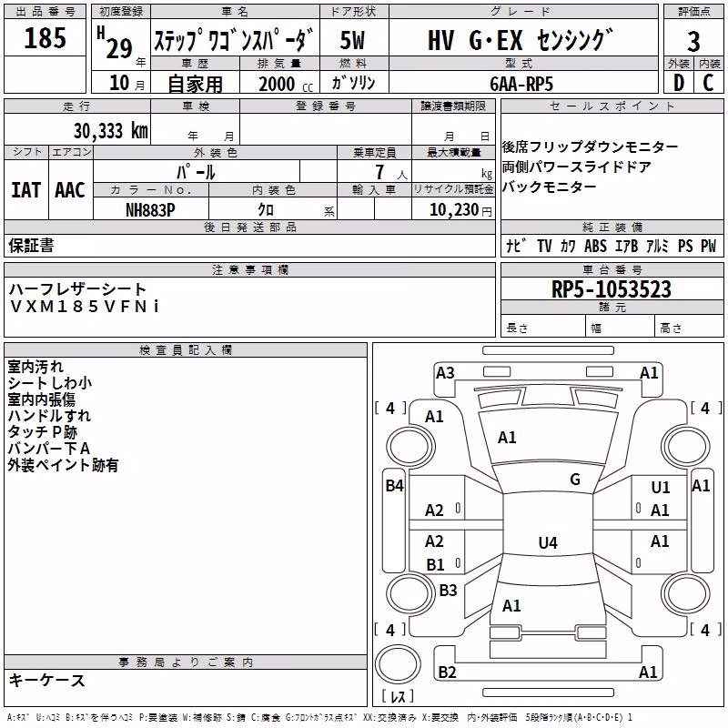Click windshield damage mark G

coord(575,480)
